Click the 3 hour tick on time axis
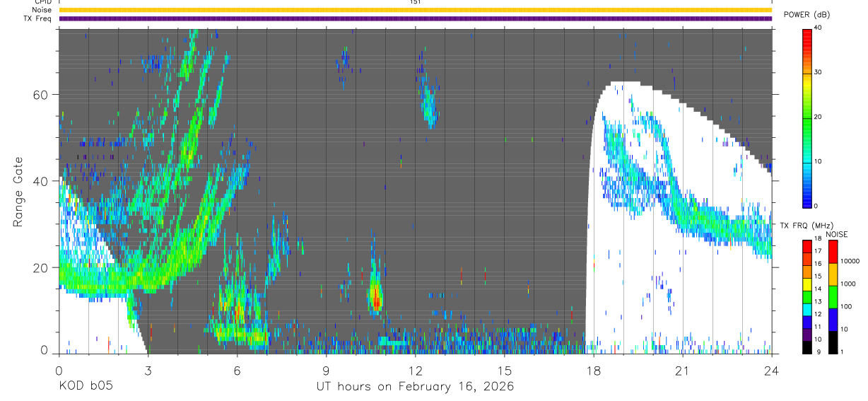Viewport: 868px width, 401px height. 148,370
